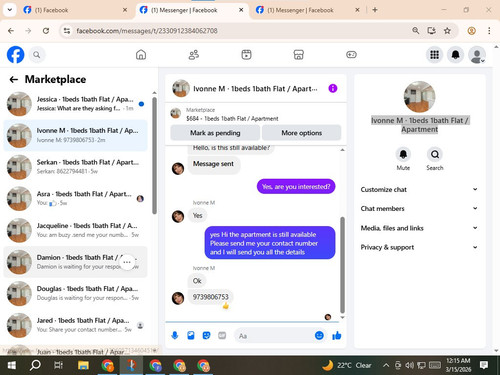Image resolution: width=500 pixels, height=375 pixels.
Task: Click the 'Yes, are you interested?' message
Action: coord(296,187)
